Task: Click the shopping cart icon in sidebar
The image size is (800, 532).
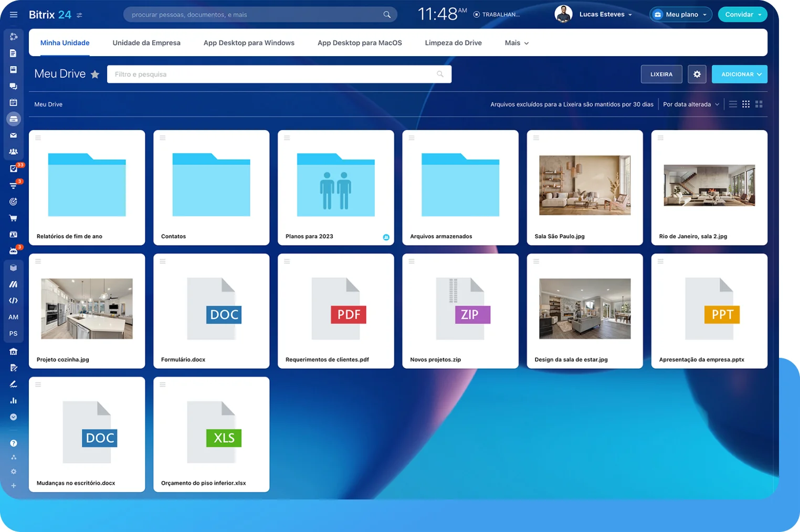Action: (x=14, y=218)
